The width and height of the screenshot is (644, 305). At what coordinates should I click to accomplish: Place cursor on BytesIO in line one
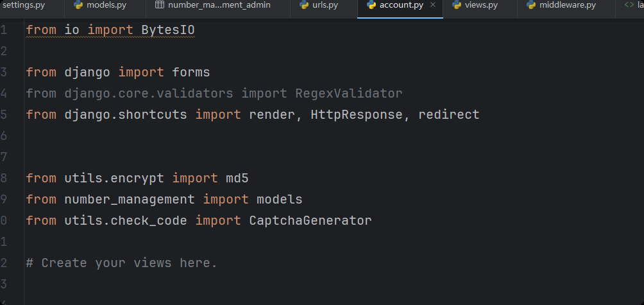pos(167,30)
